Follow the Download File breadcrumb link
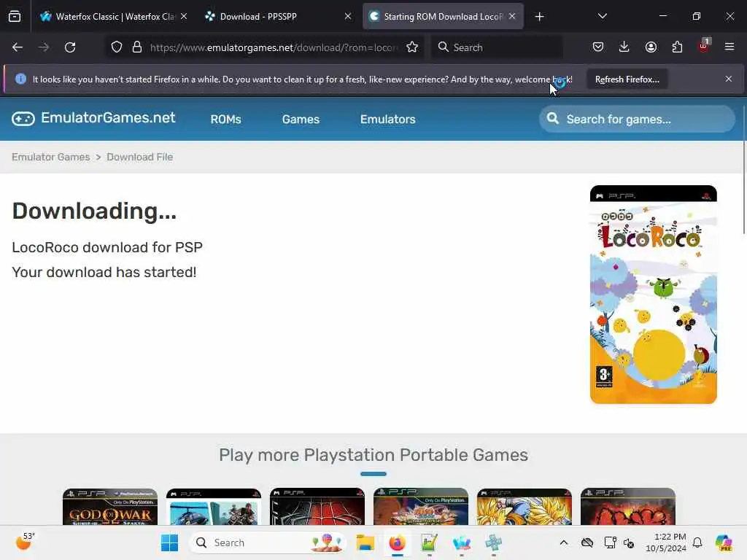Image resolution: width=747 pixels, height=560 pixels. point(139,157)
